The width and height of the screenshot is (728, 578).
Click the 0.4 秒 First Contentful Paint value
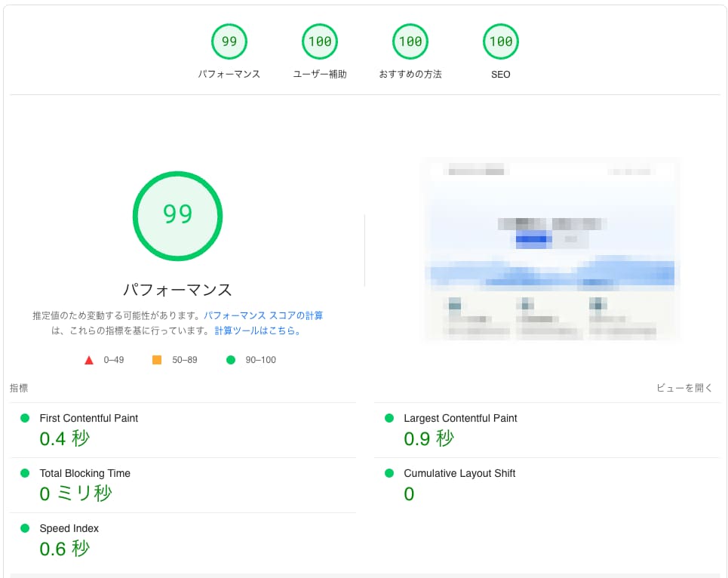coord(65,438)
